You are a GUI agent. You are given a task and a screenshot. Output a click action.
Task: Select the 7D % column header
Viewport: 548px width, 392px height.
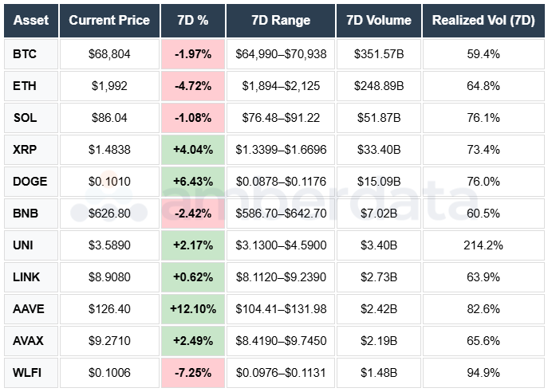coord(192,21)
